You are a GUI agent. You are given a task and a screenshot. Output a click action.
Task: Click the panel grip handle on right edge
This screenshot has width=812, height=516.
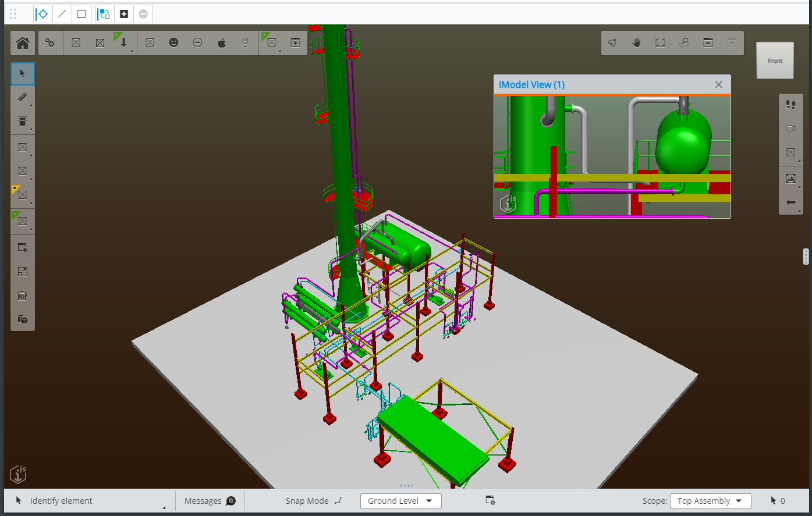point(806,257)
